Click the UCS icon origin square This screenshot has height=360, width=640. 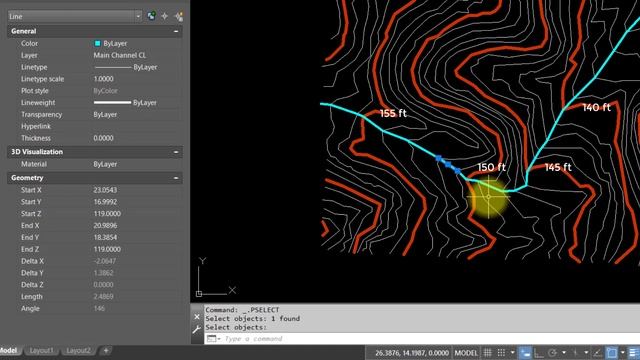point(199,293)
